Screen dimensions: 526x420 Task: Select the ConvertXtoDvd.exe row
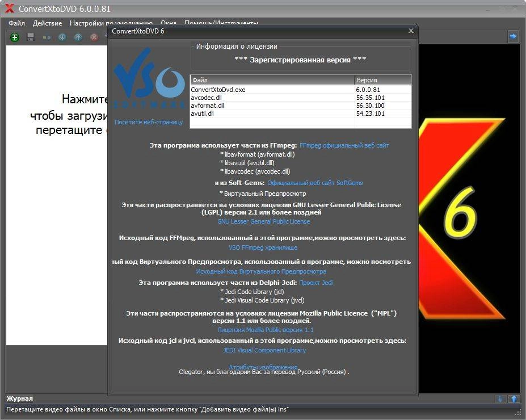click(301, 90)
